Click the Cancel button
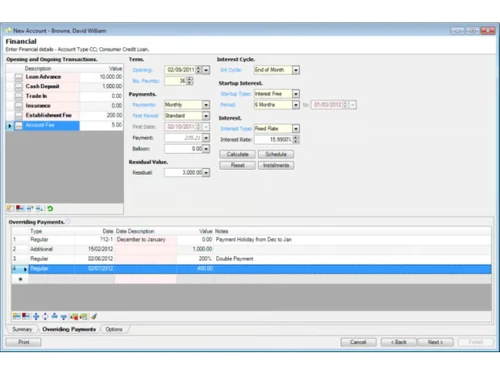This screenshot has height=375, width=500. click(358, 342)
